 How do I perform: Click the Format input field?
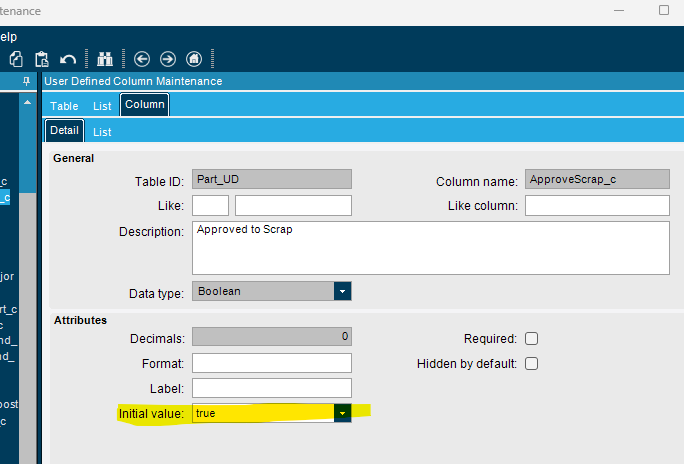272,363
